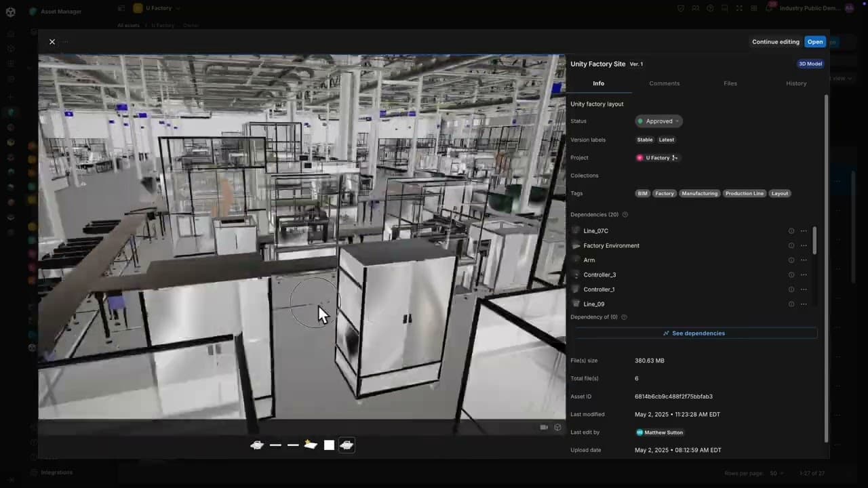This screenshot has width=868, height=488.
Task: Open more options for Controller_3
Action: point(804,274)
